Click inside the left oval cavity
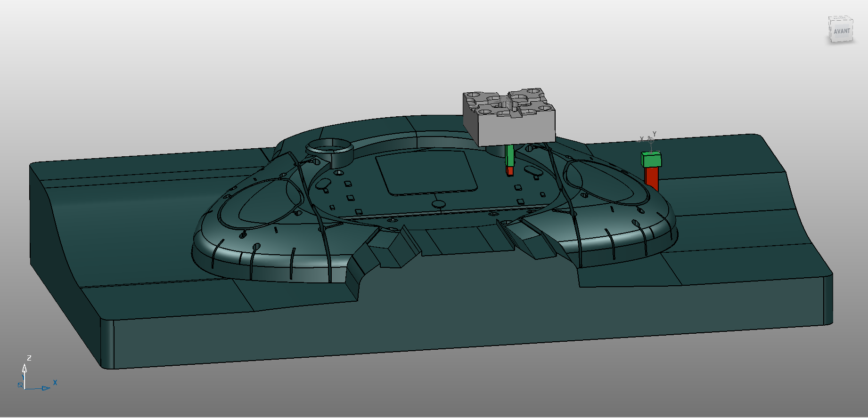 (x=264, y=202)
